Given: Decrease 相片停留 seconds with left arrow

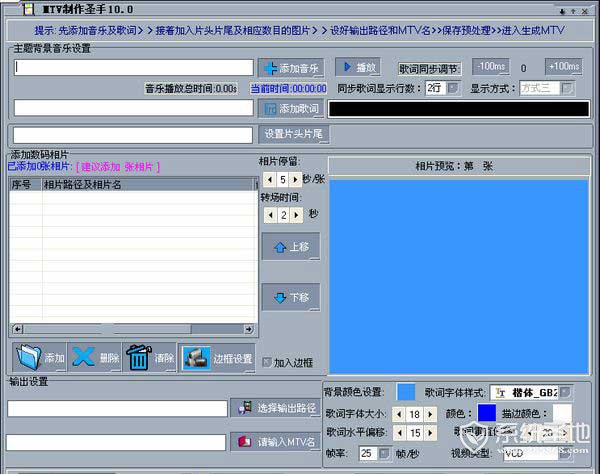Looking at the screenshot, I should click(x=270, y=179).
